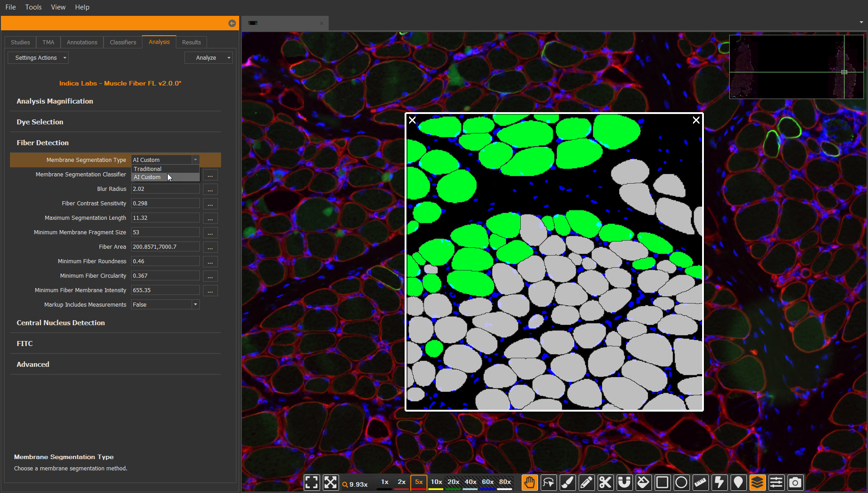Click the Analyze button
The height and width of the screenshot is (493, 868).
coord(206,58)
